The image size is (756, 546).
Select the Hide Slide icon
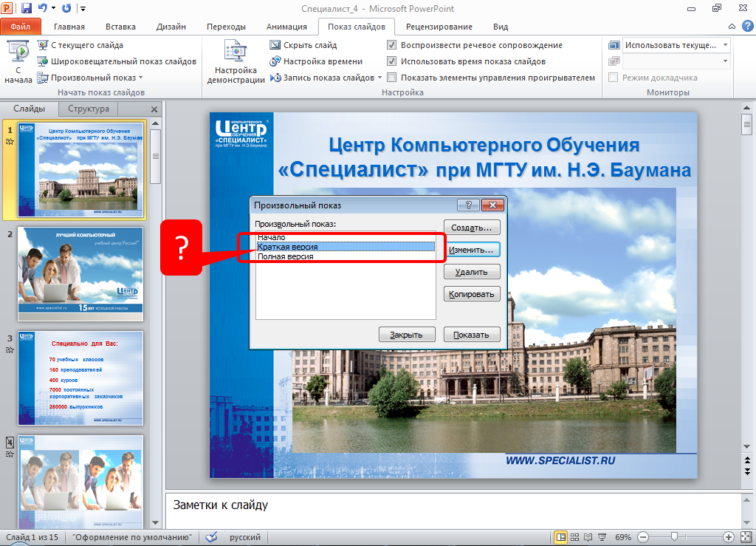tap(275, 45)
